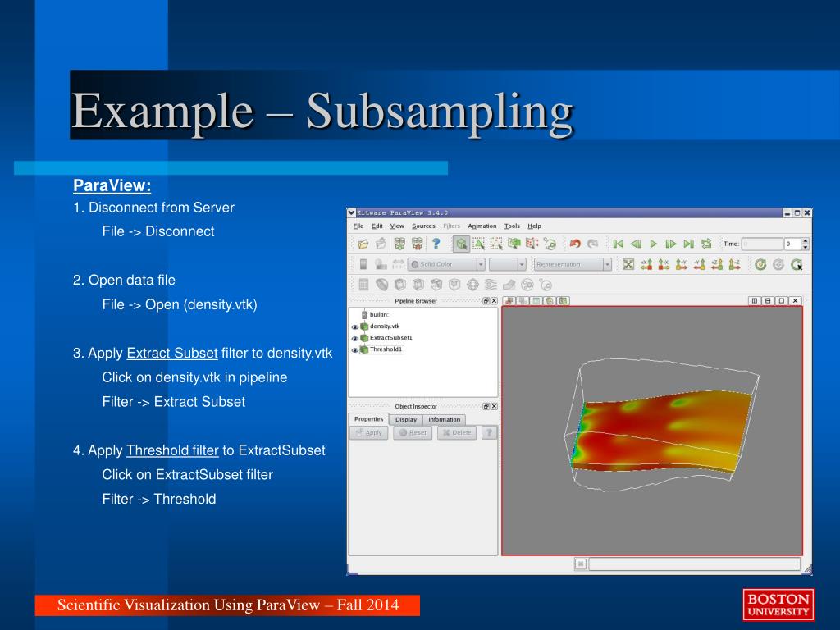The height and width of the screenshot is (630, 840).
Task: Click the Save Data icon in toolbar
Action: click(381, 244)
